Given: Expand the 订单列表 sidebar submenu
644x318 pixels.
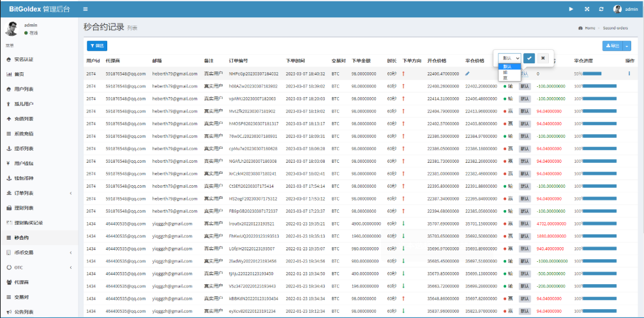Looking at the screenshot, I should (x=39, y=193).
